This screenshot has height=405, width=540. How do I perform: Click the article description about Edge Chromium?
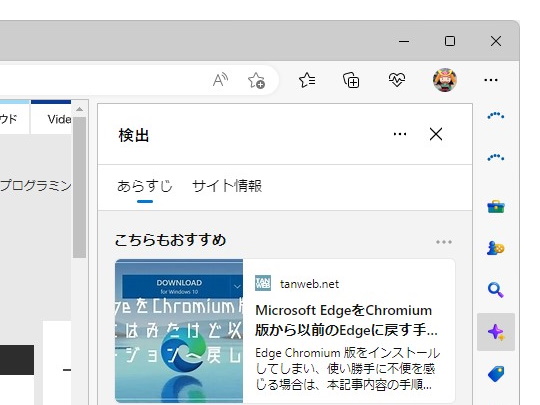[347, 368]
